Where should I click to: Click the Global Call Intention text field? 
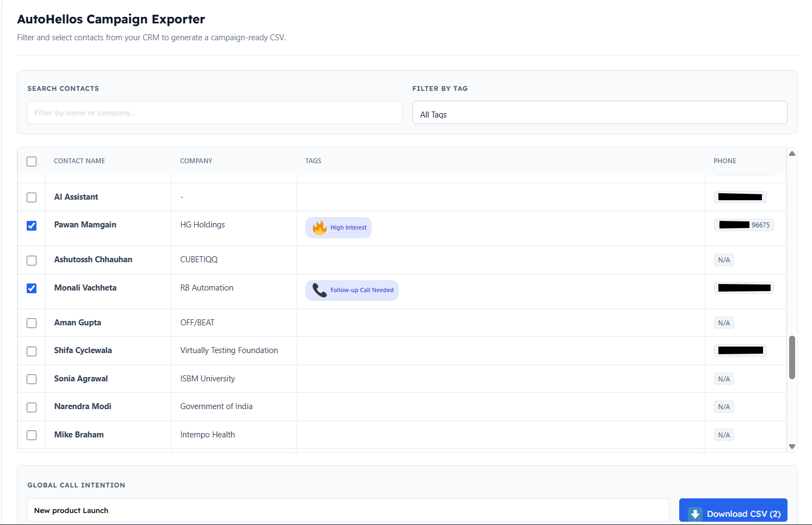pyautogui.click(x=348, y=510)
